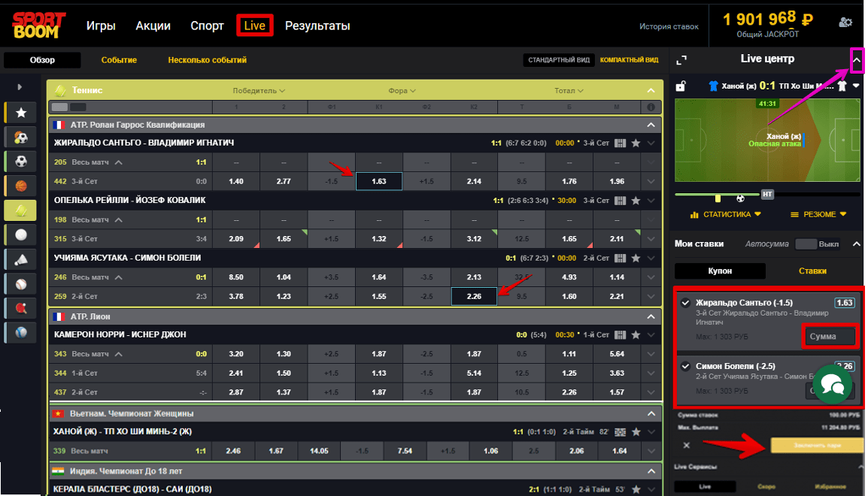Open the match selector dropdown in Live center
868x496 pixels.
pos(856,86)
